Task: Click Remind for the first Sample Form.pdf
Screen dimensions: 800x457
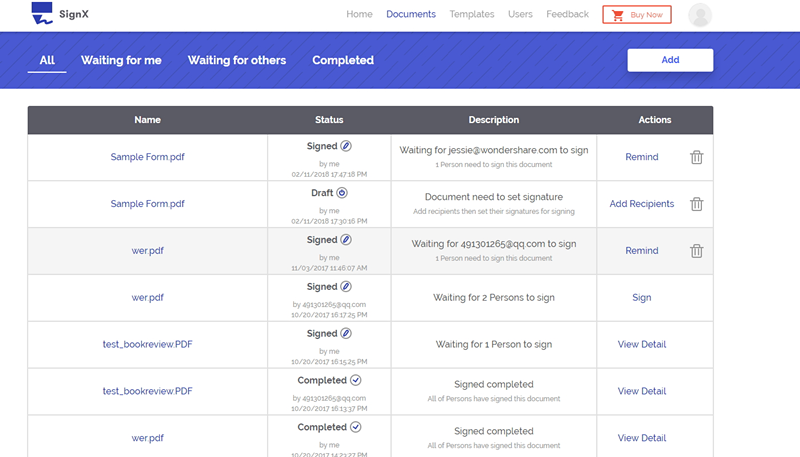Action: coord(641,157)
